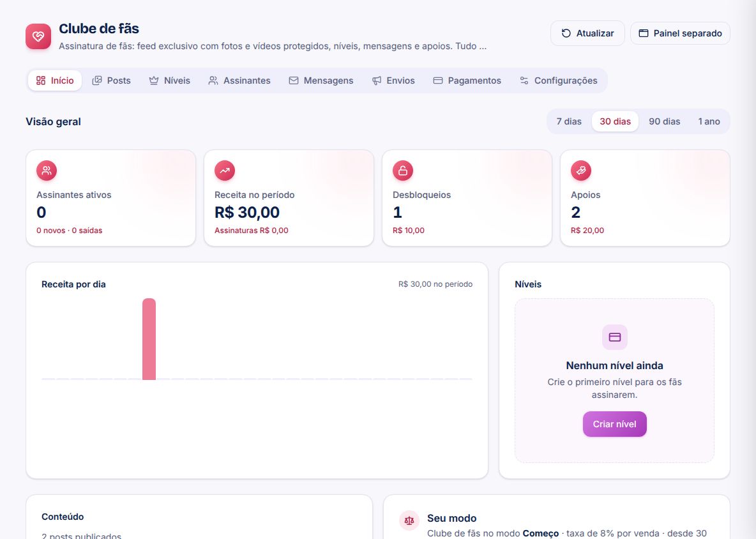Click the pink revenue bar in chart
756x539 pixels.
click(x=149, y=339)
